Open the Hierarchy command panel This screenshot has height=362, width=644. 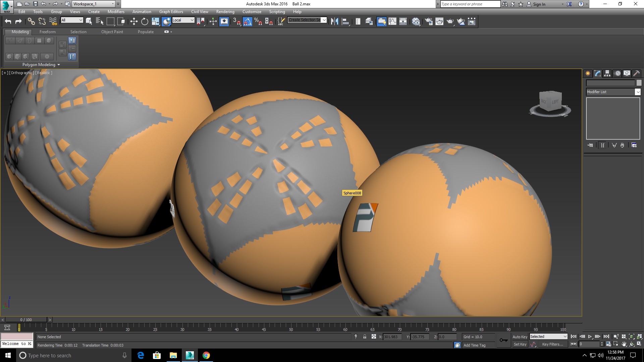(607, 73)
